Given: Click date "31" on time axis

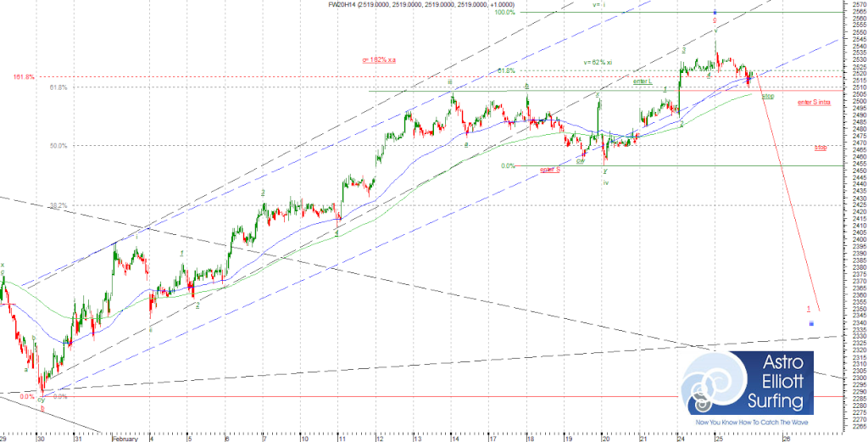Looking at the screenshot, I should 79,438.
